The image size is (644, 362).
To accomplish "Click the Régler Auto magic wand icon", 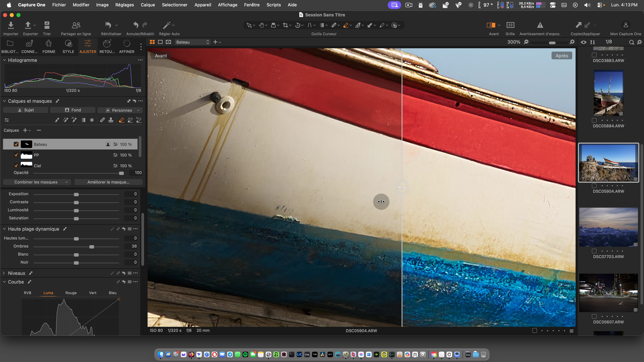I will (167, 25).
